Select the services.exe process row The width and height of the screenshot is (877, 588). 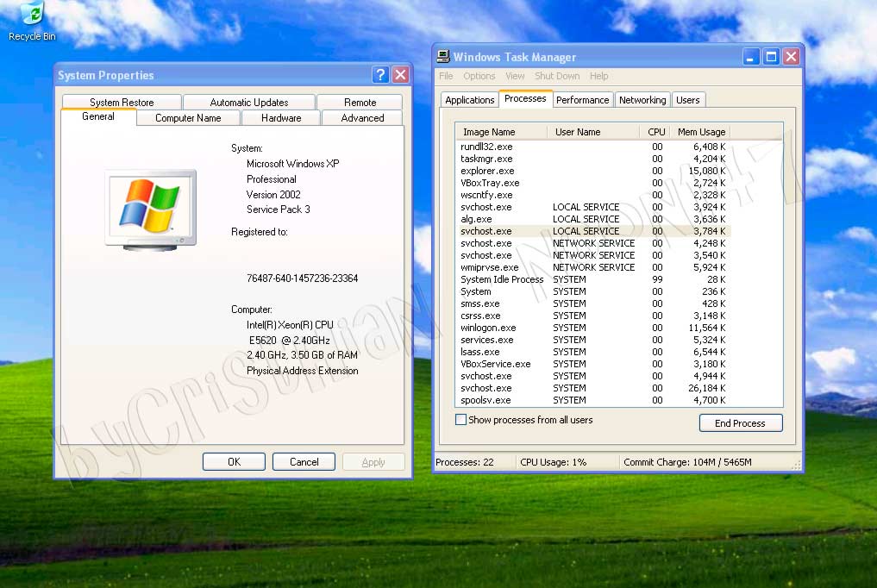click(x=593, y=340)
